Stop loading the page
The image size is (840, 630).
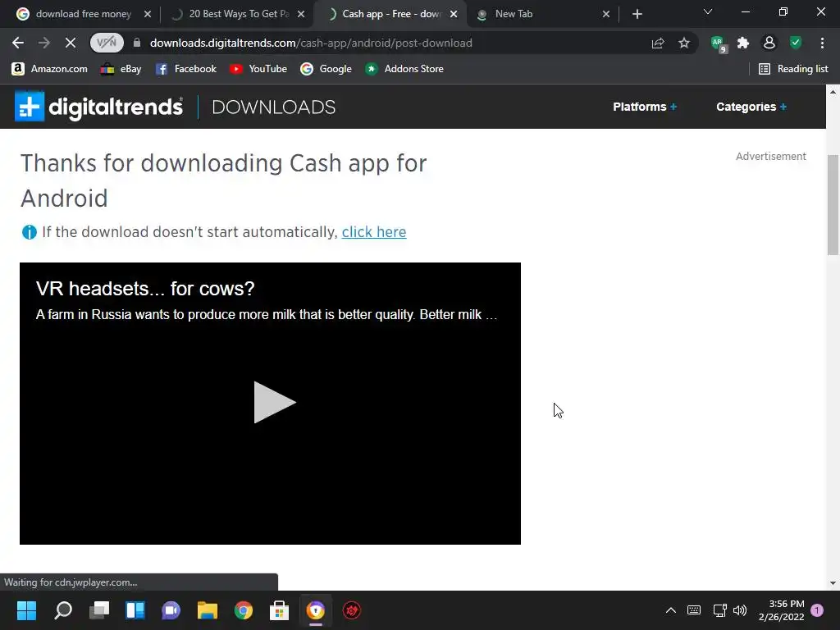pyautogui.click(x=71, y=43)
